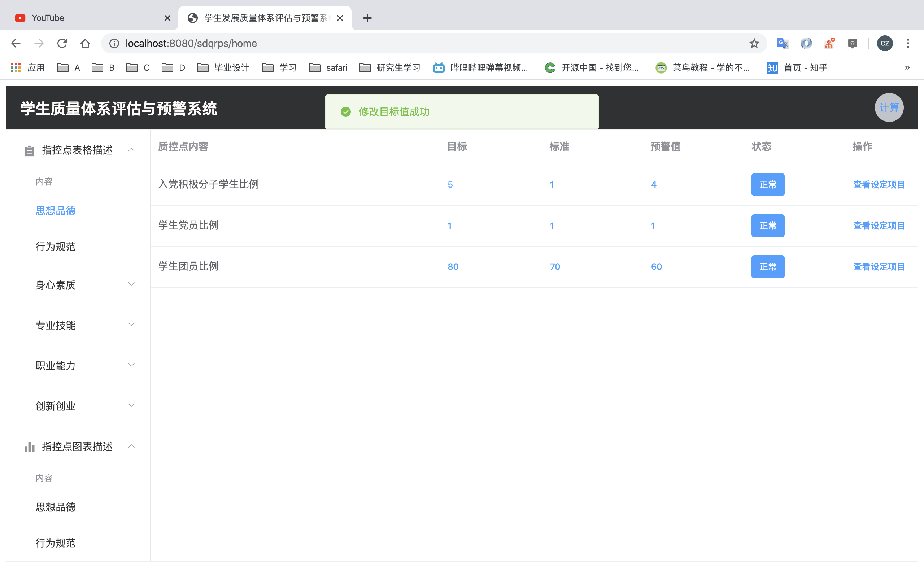Open 查看设定项目 for 学生团员比例
The height and width of the screenshot is (577, 924).
coord(879,267)
